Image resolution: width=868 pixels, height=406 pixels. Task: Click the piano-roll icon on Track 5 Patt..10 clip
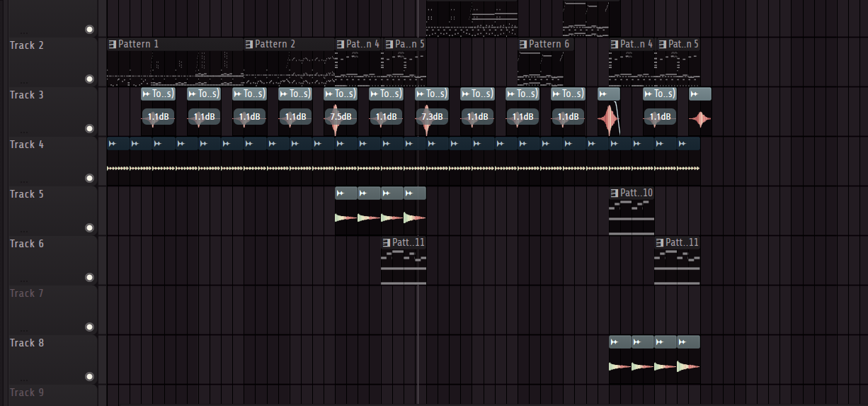pyautogui.click(x=615, y=193)
